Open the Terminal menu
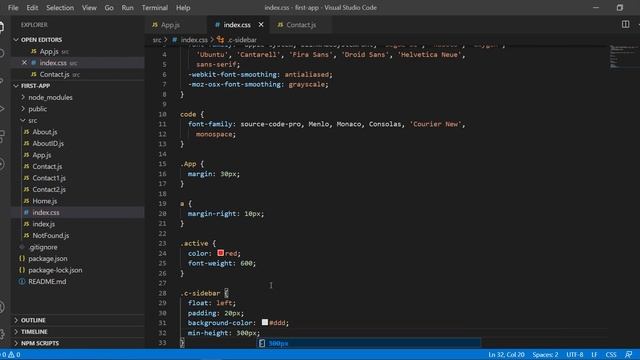 (x=155, y=8)
